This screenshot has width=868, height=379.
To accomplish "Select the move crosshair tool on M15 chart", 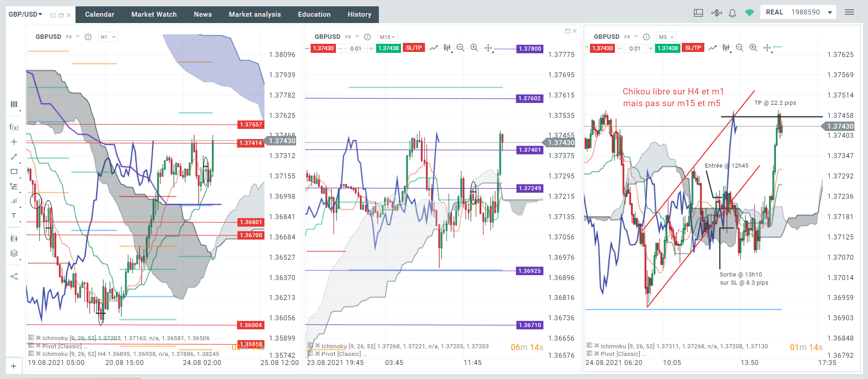I will click(488, 48).
